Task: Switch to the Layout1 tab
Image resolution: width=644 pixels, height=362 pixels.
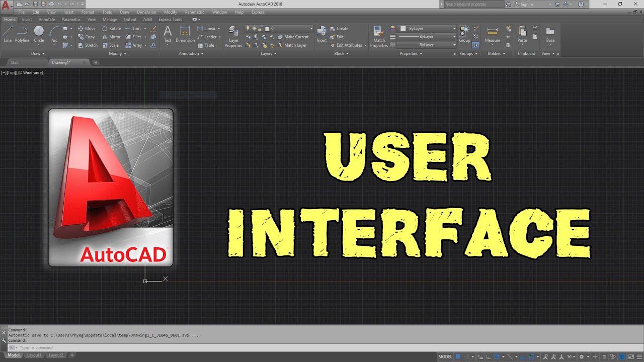Action: (x=34, y=355)
